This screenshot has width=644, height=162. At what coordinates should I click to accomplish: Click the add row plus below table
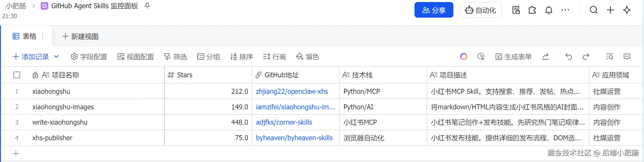click(16, 153)
